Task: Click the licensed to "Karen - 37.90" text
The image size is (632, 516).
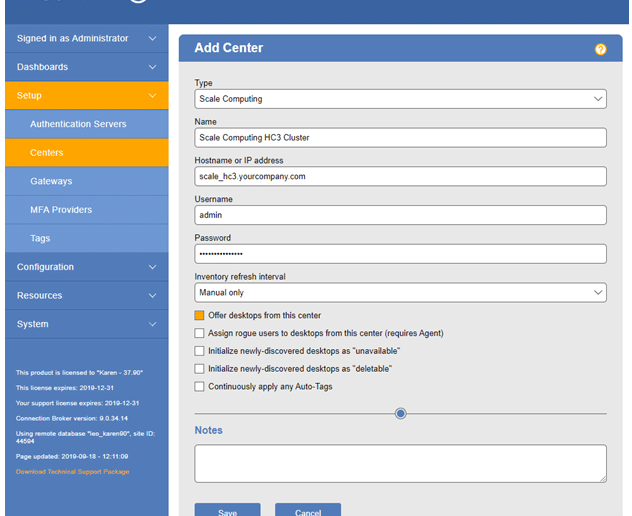Action: (79, 372)
